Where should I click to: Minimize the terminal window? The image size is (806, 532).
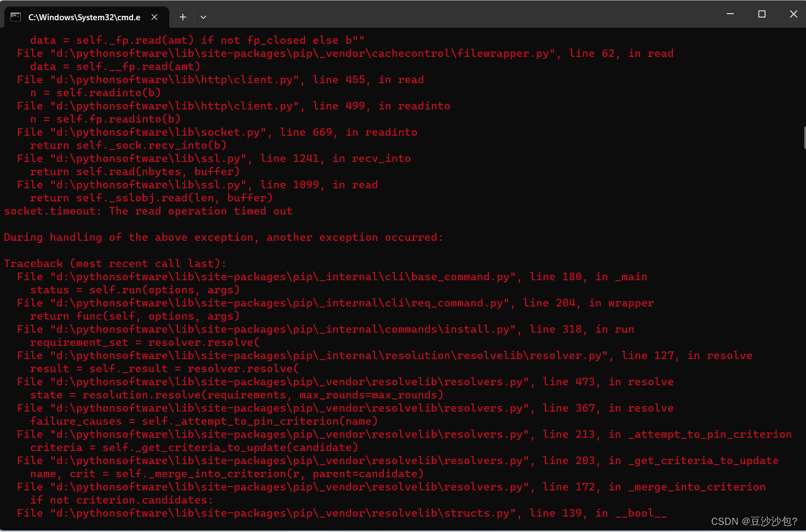coord(730,14)
